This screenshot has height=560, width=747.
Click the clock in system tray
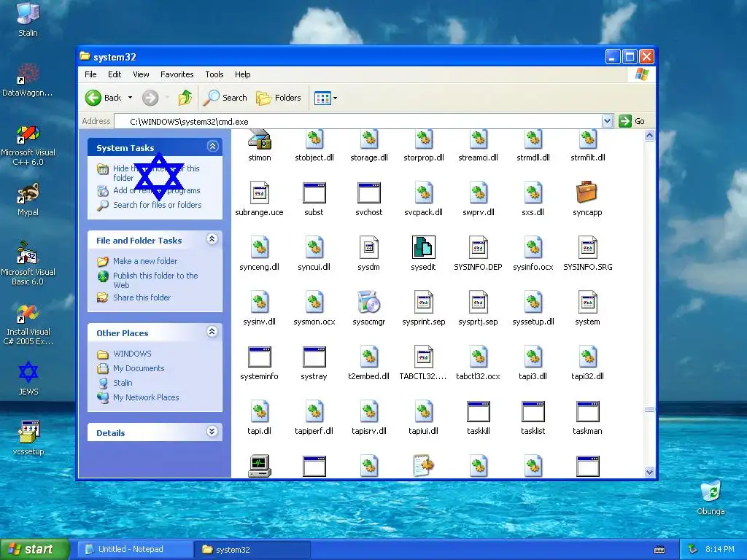pyautogui.click(x=719, y=549)
